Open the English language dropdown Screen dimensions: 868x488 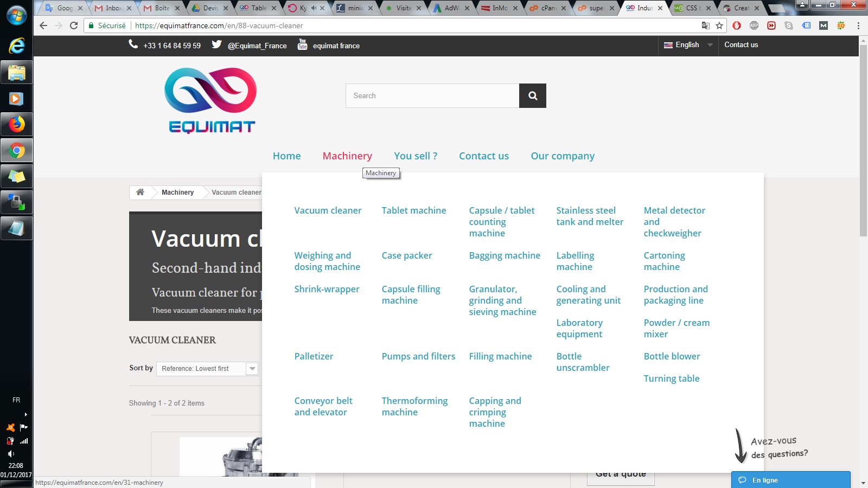pyautogui.click(x=688, y=45)
